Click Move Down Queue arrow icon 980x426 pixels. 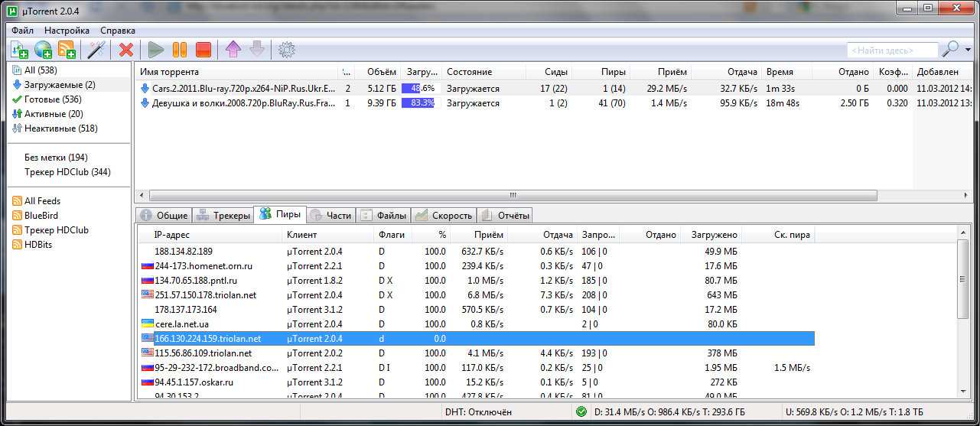(256, 50)
